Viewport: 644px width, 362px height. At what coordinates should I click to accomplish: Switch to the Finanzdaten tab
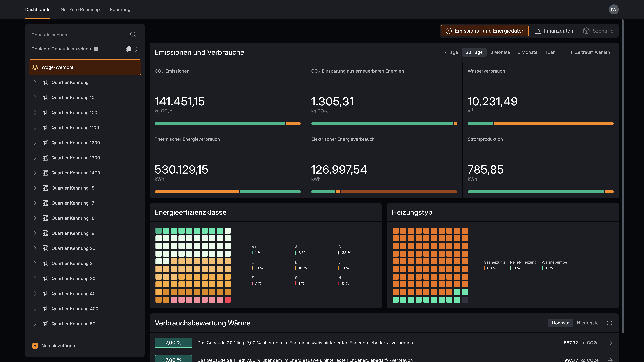click(x=554, y=31)
